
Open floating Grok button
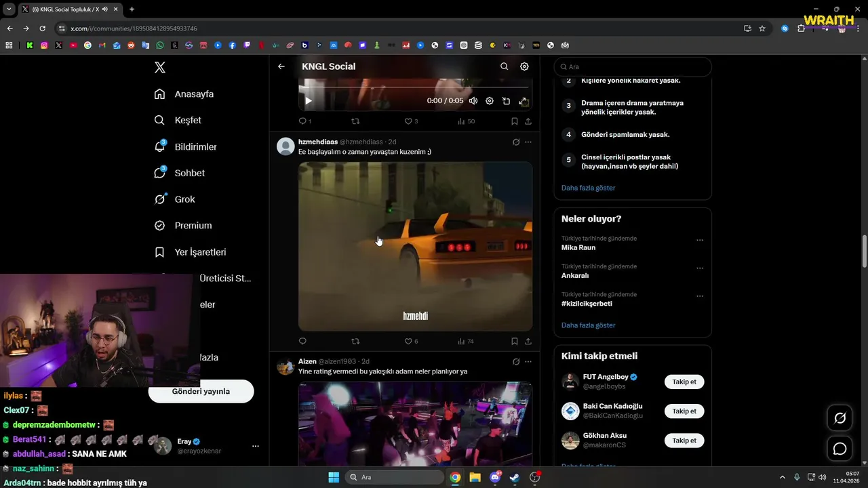(x=840, y=418)
